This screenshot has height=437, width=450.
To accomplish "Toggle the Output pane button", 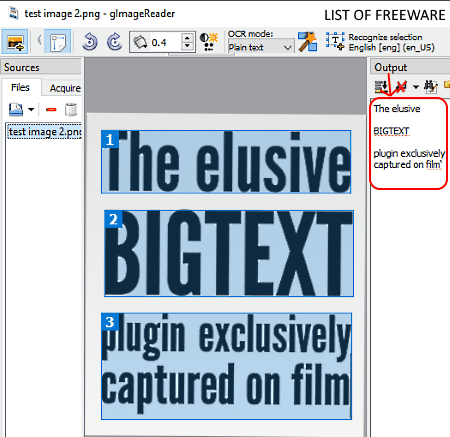I will coord(58,42).
